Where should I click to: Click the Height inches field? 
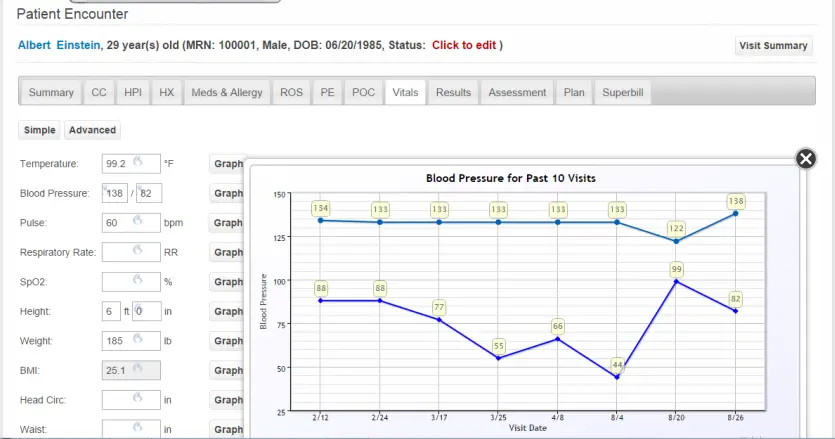146,311
